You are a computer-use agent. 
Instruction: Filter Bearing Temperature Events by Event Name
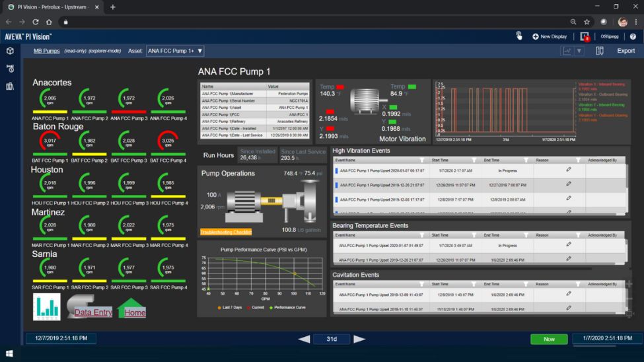pos(422,235)
